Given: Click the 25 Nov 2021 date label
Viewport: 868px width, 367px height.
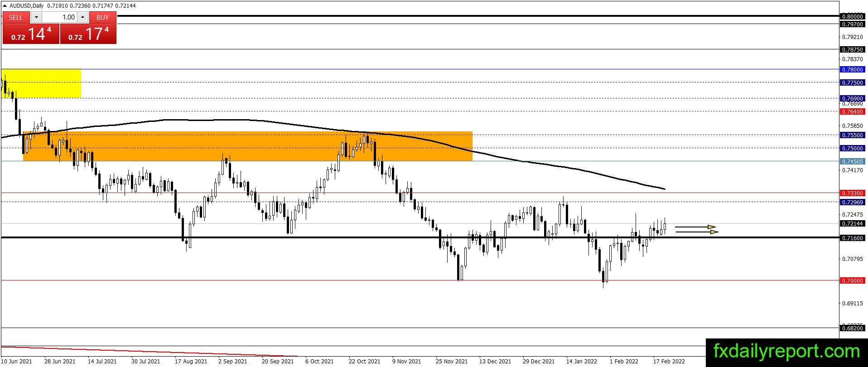Looking at the screenshot, I should coord(452,362).
